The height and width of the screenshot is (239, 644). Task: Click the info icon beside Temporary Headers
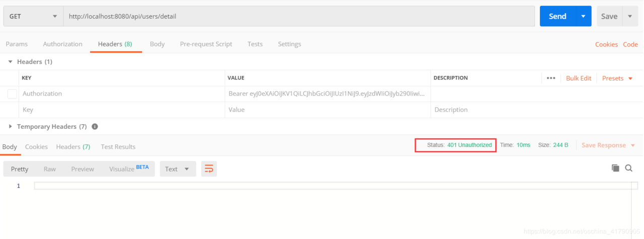pos(95,127)
